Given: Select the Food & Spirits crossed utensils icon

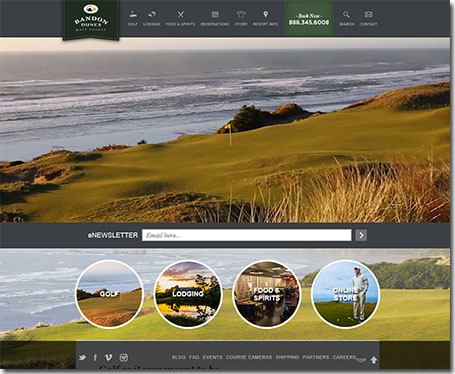Looking at the screenshot, I should (180, 14).
